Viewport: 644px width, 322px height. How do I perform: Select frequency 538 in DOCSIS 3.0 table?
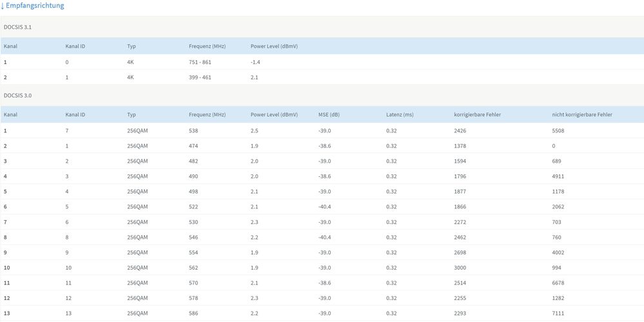(x=193, y=131)
